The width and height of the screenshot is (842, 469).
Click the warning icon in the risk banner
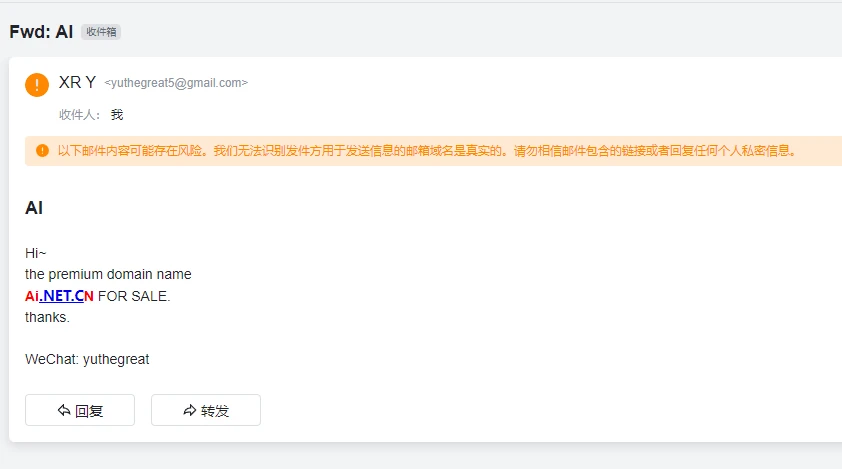click(42, 151)
